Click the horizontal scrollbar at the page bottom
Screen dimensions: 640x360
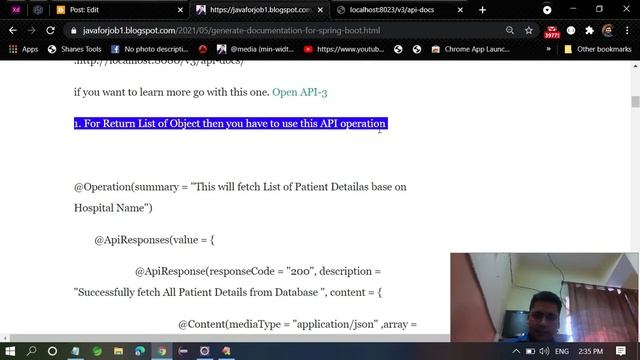tap(229, 338)
